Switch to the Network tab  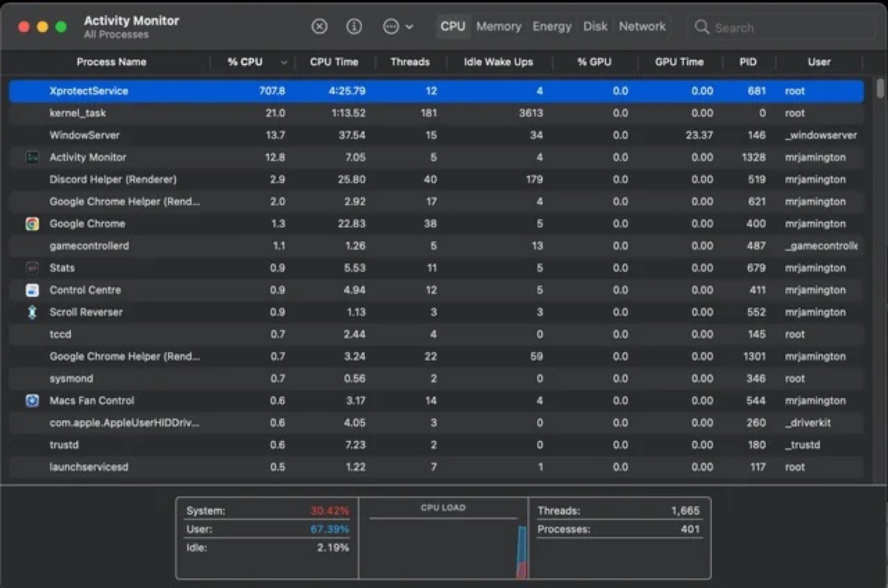642,27
